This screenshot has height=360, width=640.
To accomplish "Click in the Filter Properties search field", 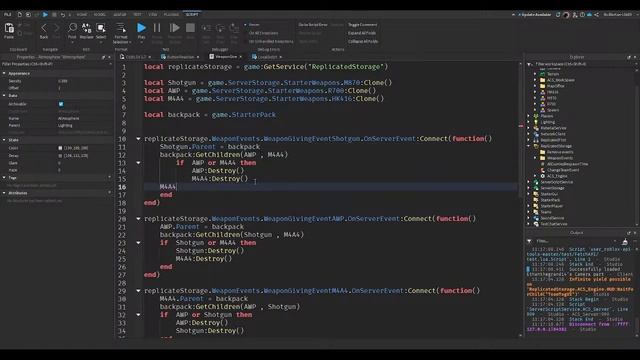I will pos(55,64).
